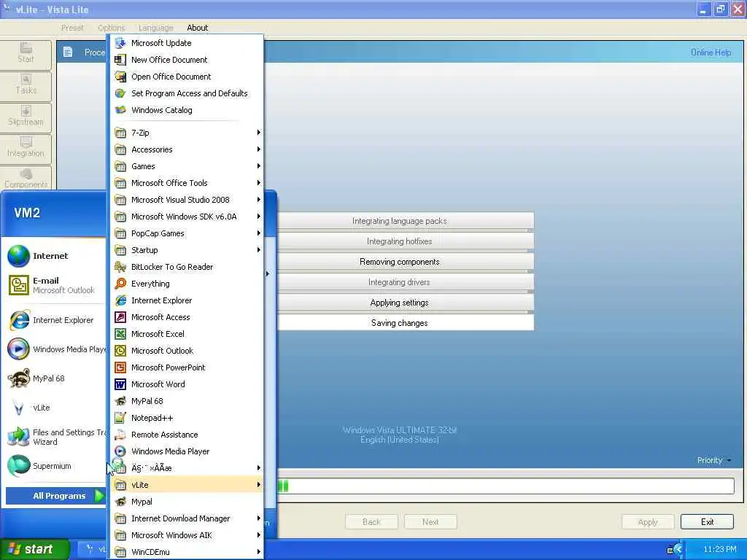Launch Microsoft PowerPoint
This screenshot has height=560, width=747.
click(x=186, y=367)
